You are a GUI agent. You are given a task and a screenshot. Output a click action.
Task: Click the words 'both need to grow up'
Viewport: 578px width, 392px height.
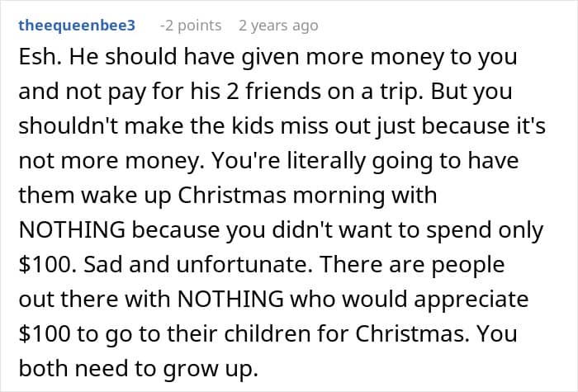[138, 369]
